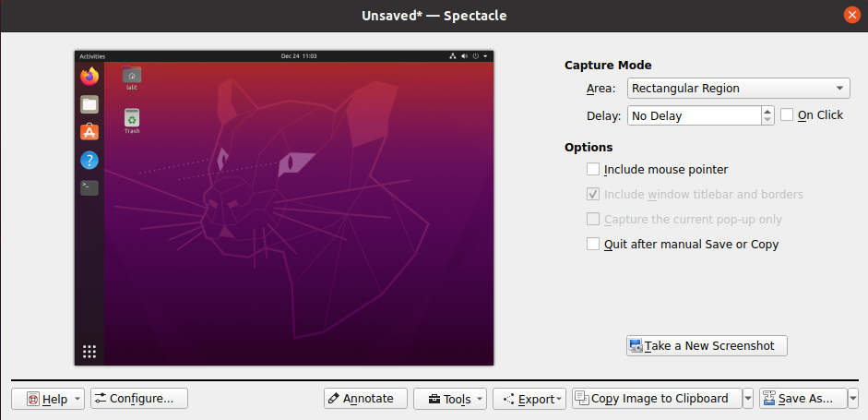Open dropdown arrow next to Save As
The image size is (868, 420).
[x=853, y=399]
